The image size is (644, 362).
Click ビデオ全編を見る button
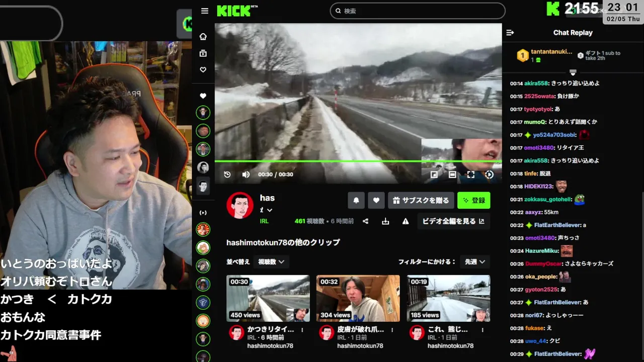coord(453,221)
